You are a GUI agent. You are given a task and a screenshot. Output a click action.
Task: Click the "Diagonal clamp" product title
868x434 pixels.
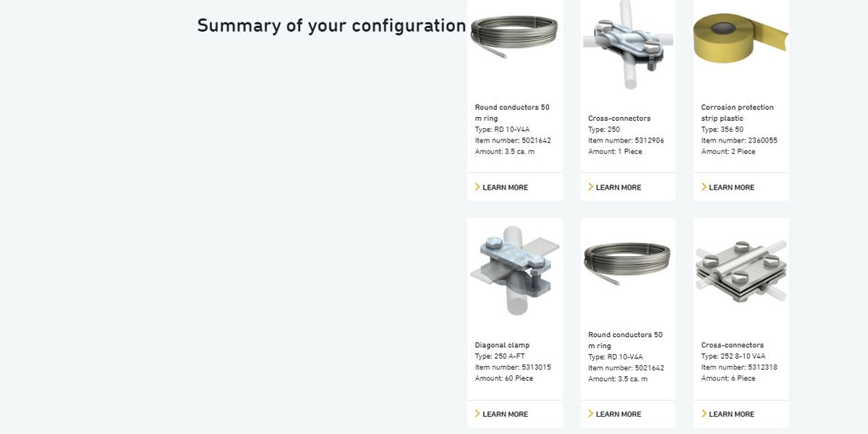point(501,345)
